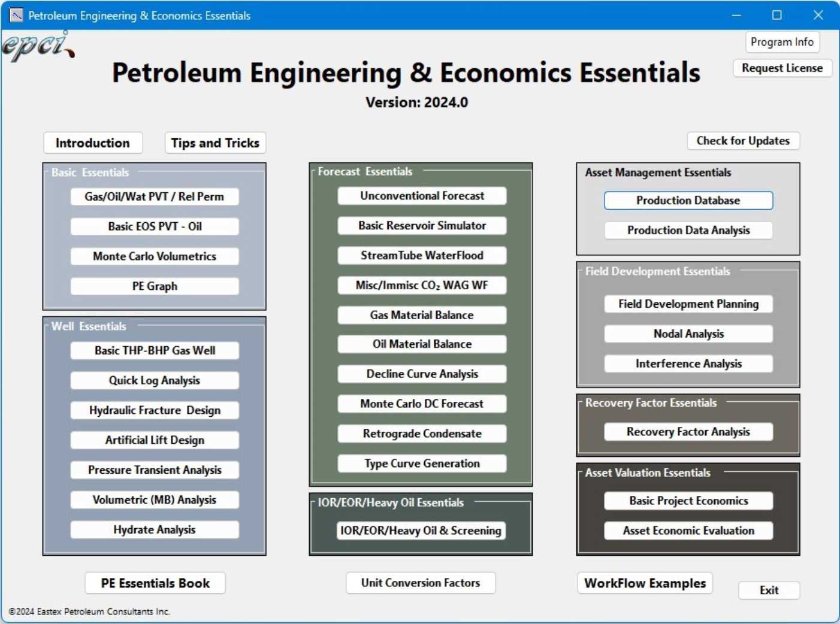Launch Basic THP-BHP Gas Well
This screenshot has height=624, width=840.
(x=155, y=350)
